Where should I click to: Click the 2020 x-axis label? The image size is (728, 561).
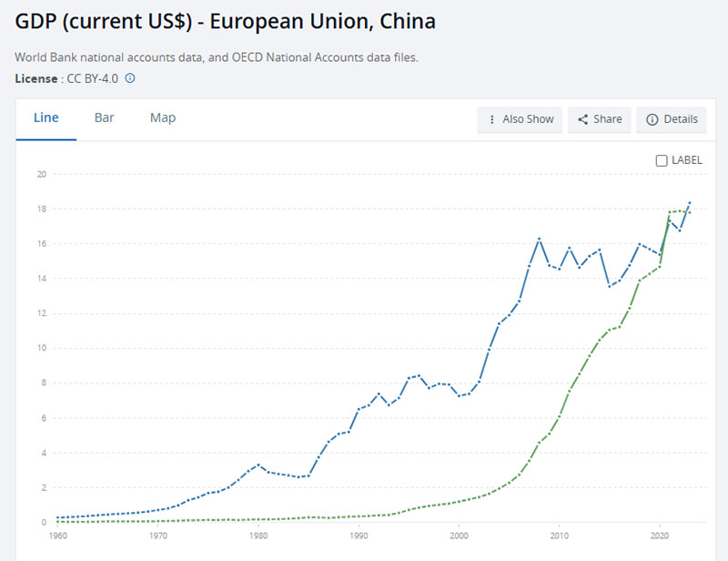pyautogui.click(x=660, y=536)
